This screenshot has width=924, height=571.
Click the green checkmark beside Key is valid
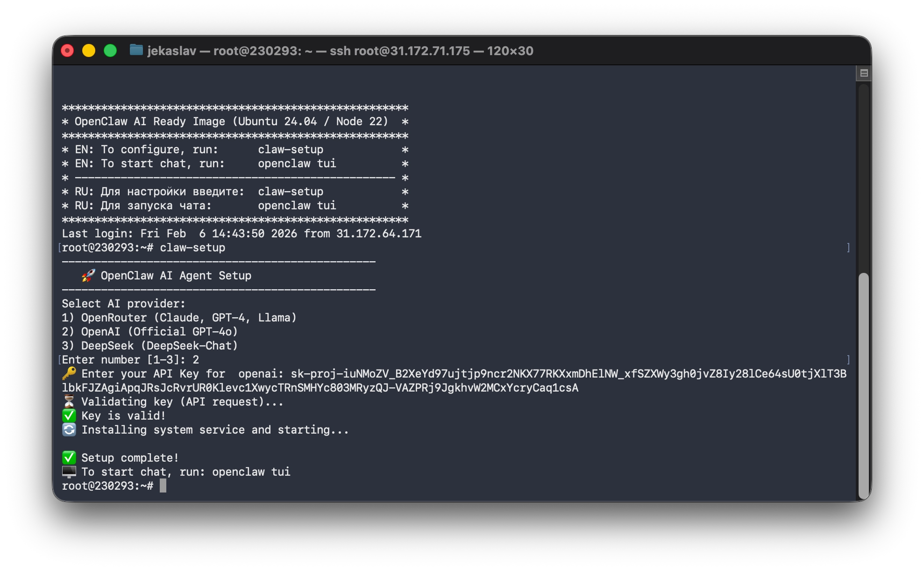[x=69, y=415]
